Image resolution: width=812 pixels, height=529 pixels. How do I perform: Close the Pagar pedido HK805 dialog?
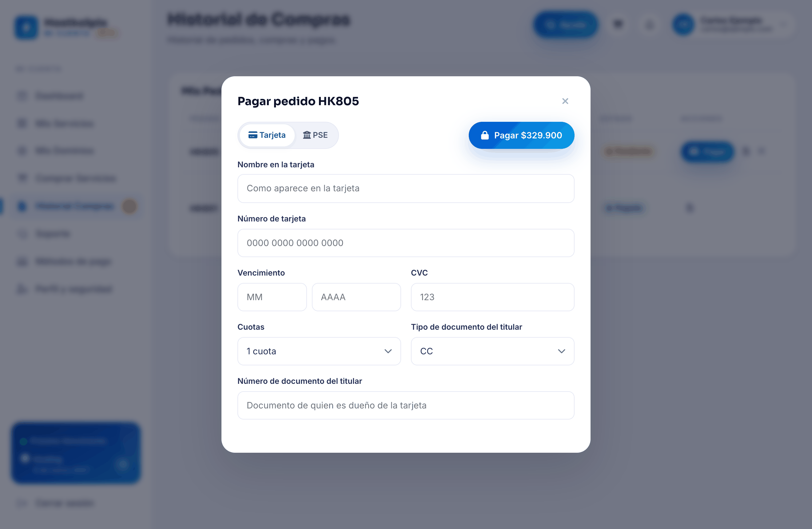click(565, 101)
